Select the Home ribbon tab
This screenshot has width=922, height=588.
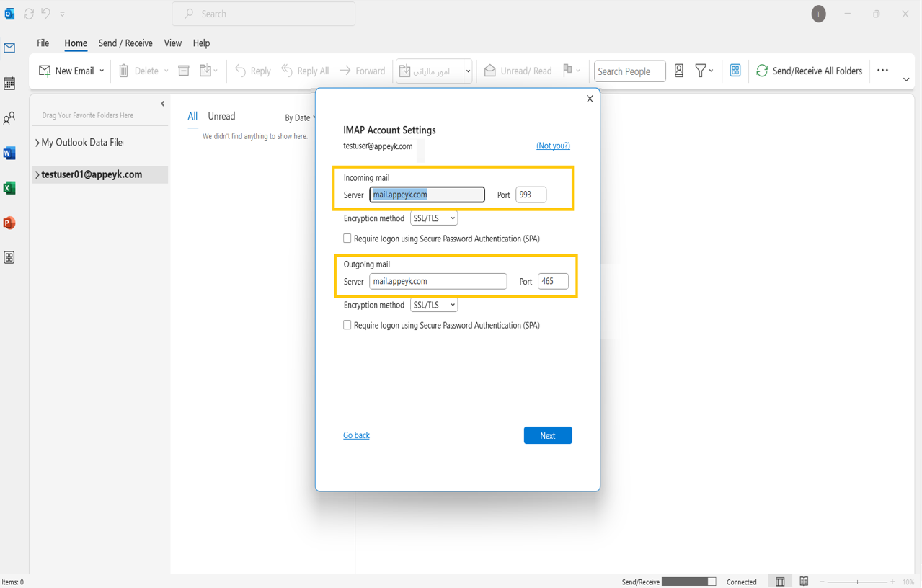pyautogui.click(x=76, y=43)
